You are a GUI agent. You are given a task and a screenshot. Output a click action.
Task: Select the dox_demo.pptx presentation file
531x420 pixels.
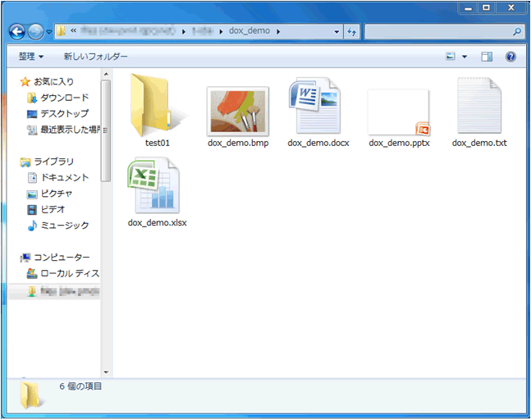pyautogui.click(x=399, y=112)
